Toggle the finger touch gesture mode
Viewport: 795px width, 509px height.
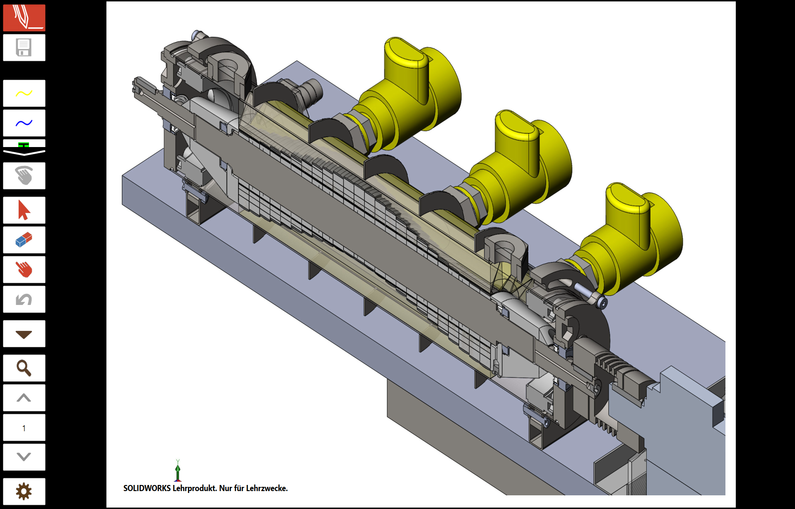pos(24,176)
